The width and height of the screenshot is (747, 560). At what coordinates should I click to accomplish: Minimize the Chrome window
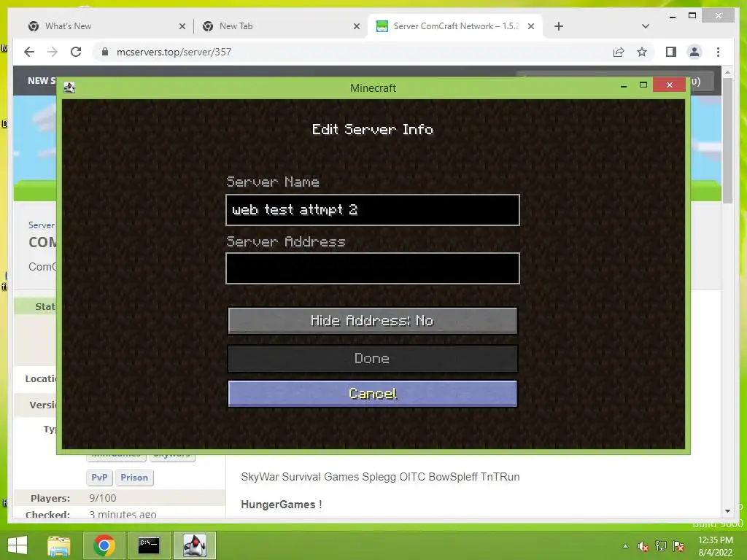672,17
